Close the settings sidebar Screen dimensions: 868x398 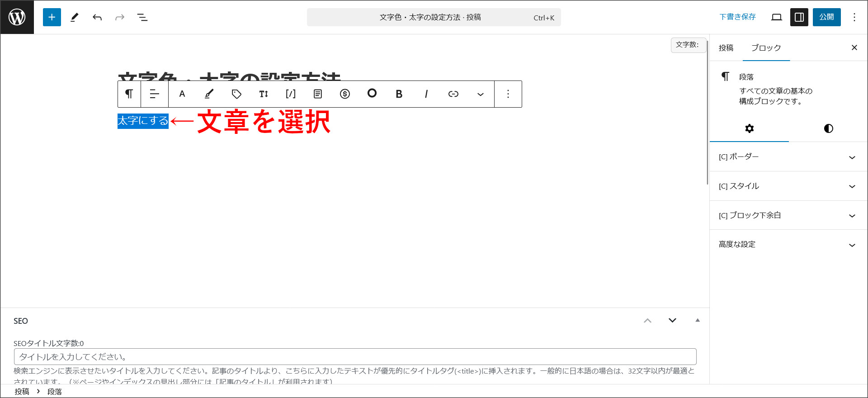click(x=854, y=47)
